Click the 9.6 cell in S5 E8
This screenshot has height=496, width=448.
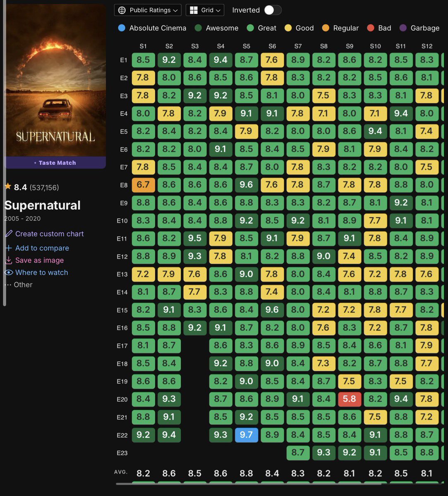click(246, 185)
